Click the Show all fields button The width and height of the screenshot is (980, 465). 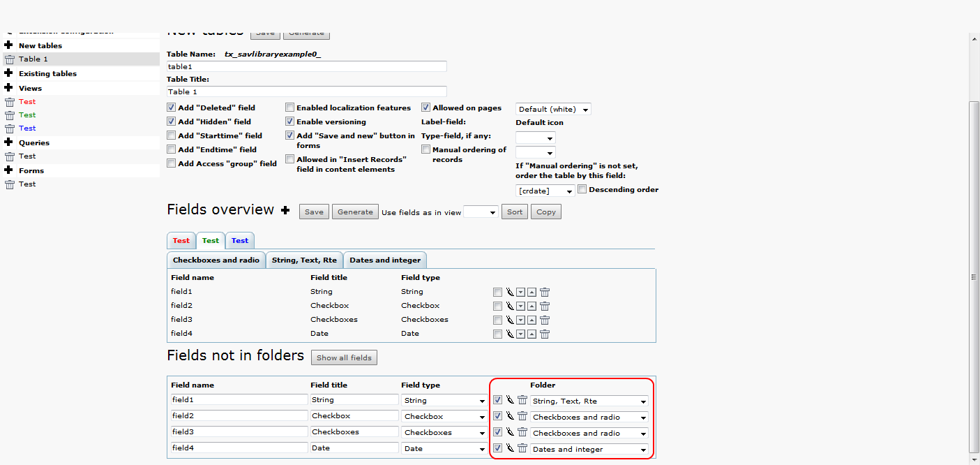pos(344,357)
